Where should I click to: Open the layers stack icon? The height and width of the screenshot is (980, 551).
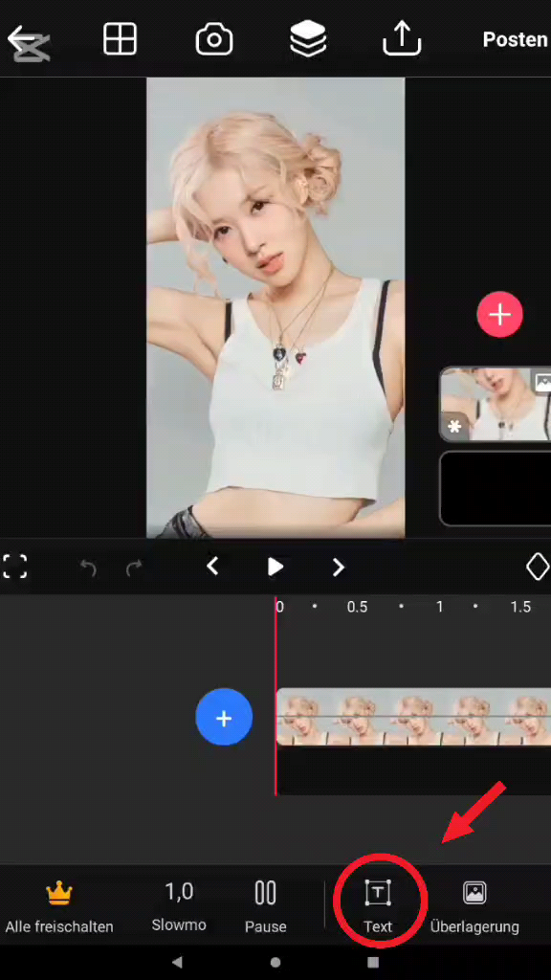(x=309, y=39)
